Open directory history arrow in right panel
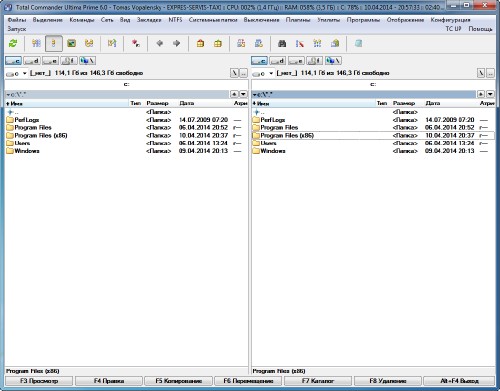500x391 pixels. [x=490, y=94]
